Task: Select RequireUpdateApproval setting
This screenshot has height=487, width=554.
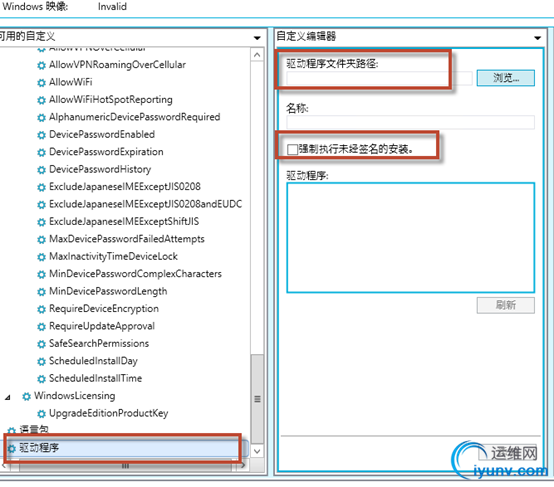Action: 102,326
